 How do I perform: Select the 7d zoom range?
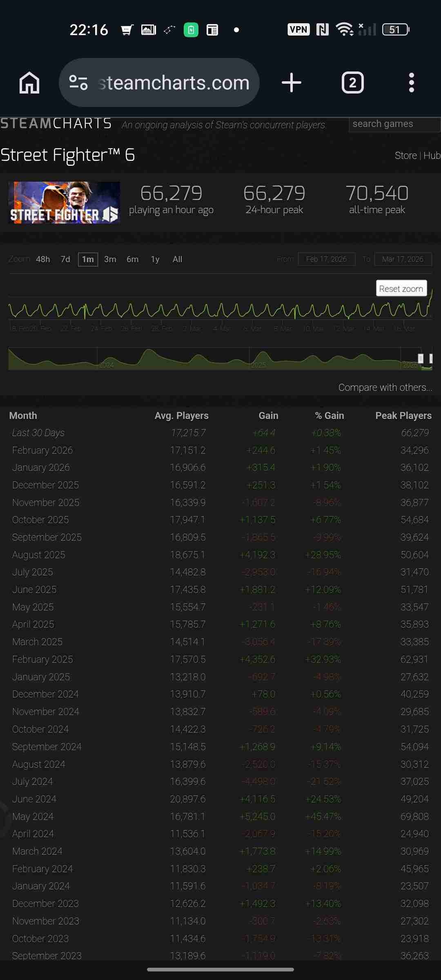click(x=65, y=259)
